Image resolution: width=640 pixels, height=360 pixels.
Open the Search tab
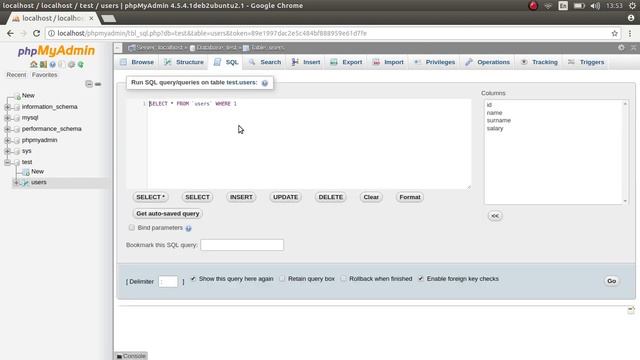point(265,62)
